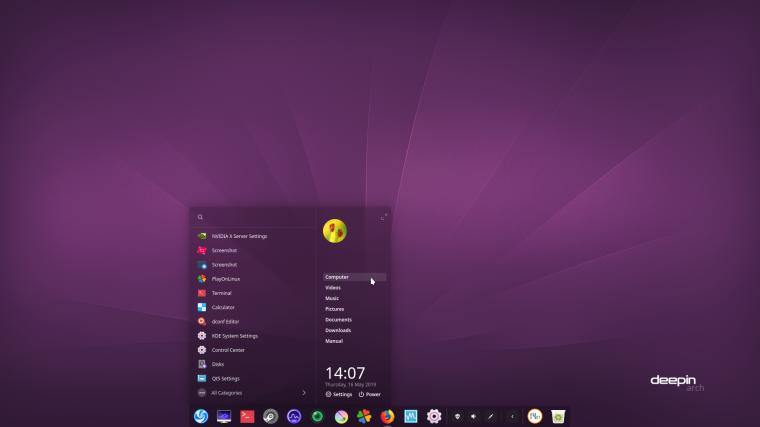
Task: Open the Deepin launcher icon in the dock
Action: click(201, 416)
